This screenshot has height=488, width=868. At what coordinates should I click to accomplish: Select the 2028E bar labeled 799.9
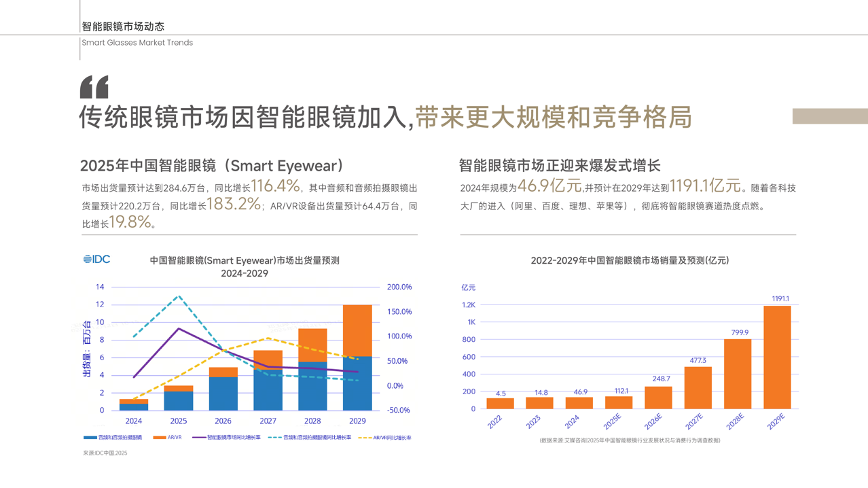[738, 374]
